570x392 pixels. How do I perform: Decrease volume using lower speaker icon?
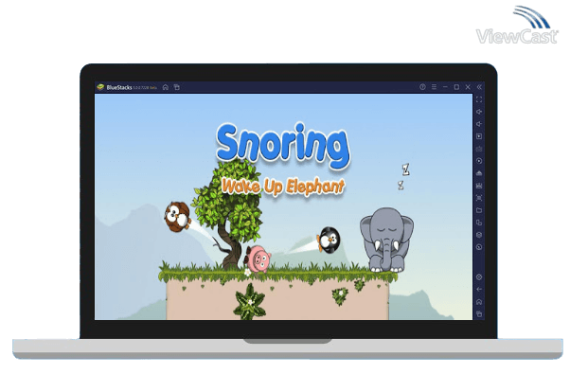tap(479, 124)
